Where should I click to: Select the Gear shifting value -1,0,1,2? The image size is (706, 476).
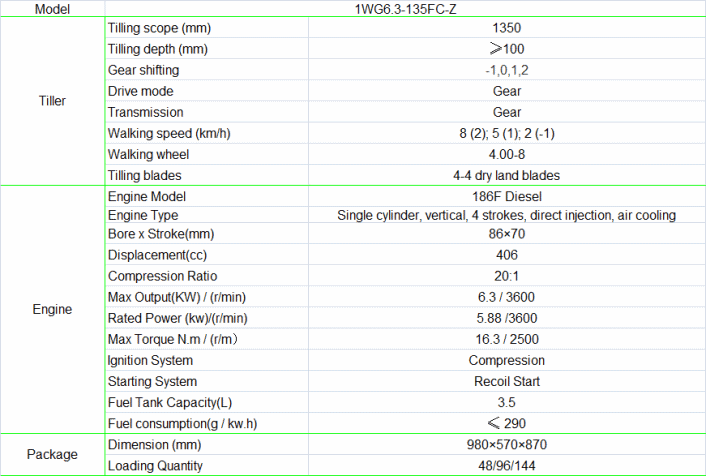pyautogui.click(x=506, y=70)
